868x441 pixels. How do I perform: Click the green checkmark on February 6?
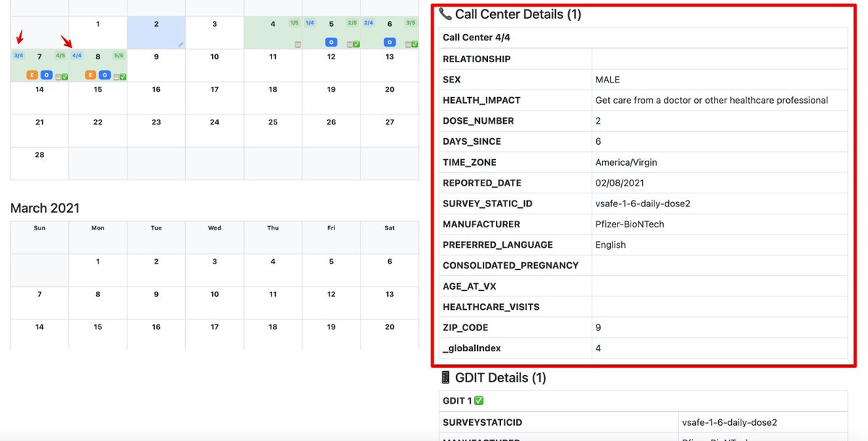pyautogui.click(x=415, y=44)
